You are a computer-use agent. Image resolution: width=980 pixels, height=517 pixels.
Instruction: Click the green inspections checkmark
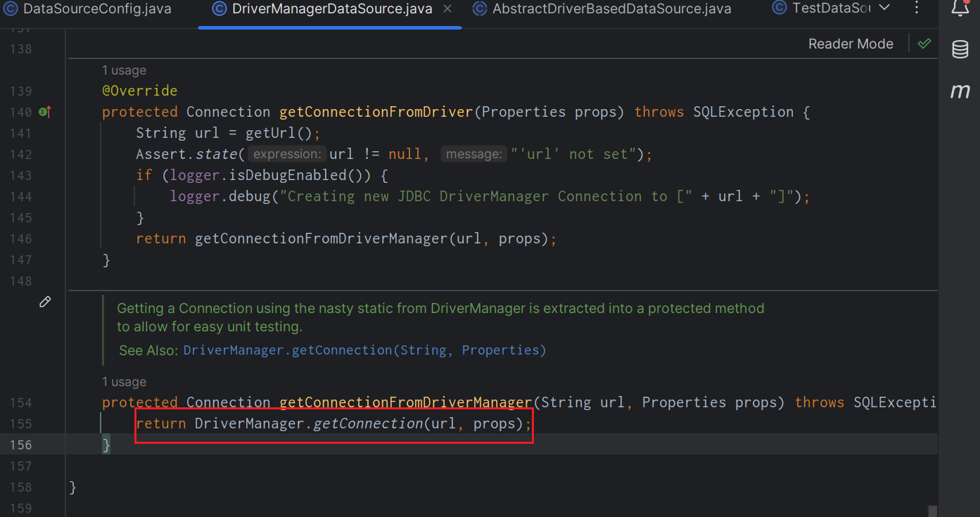(924, 44)
